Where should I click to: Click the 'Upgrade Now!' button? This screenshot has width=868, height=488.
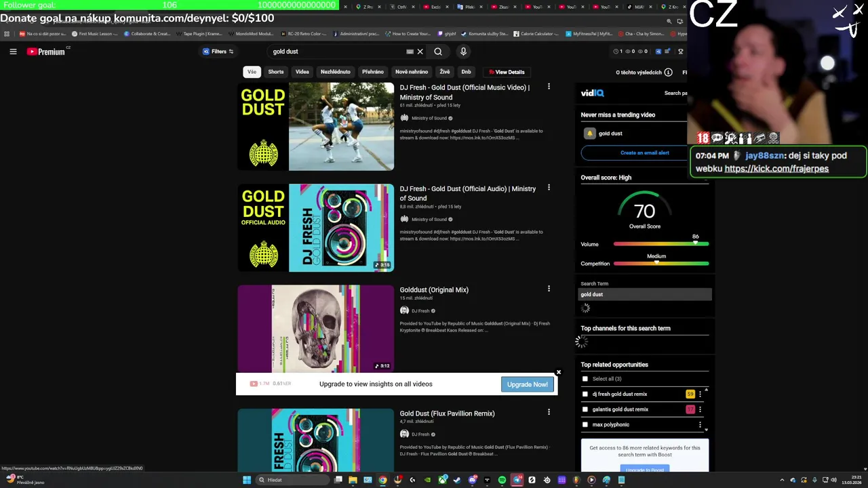coord(528,384)
